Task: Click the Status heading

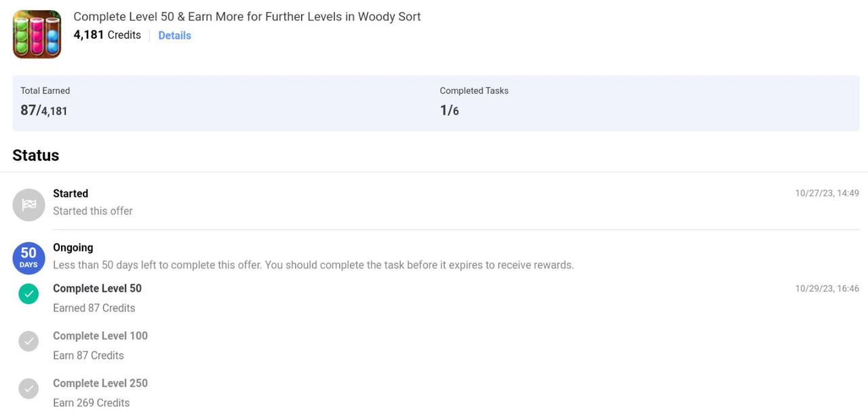Action: [36, 155]
